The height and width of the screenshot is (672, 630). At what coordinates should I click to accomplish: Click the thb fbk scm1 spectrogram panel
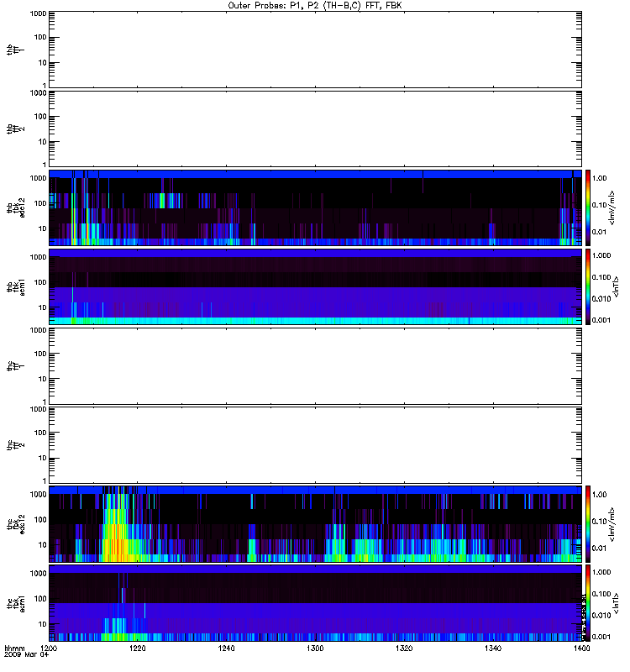click(315, 286)
